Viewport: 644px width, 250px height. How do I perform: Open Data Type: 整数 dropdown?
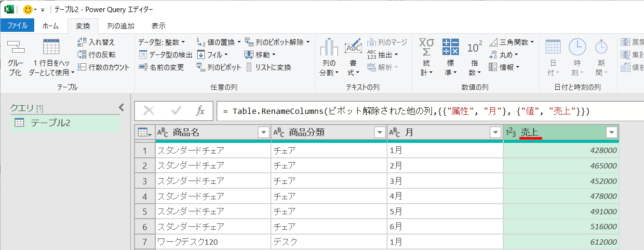coord(161,42)
